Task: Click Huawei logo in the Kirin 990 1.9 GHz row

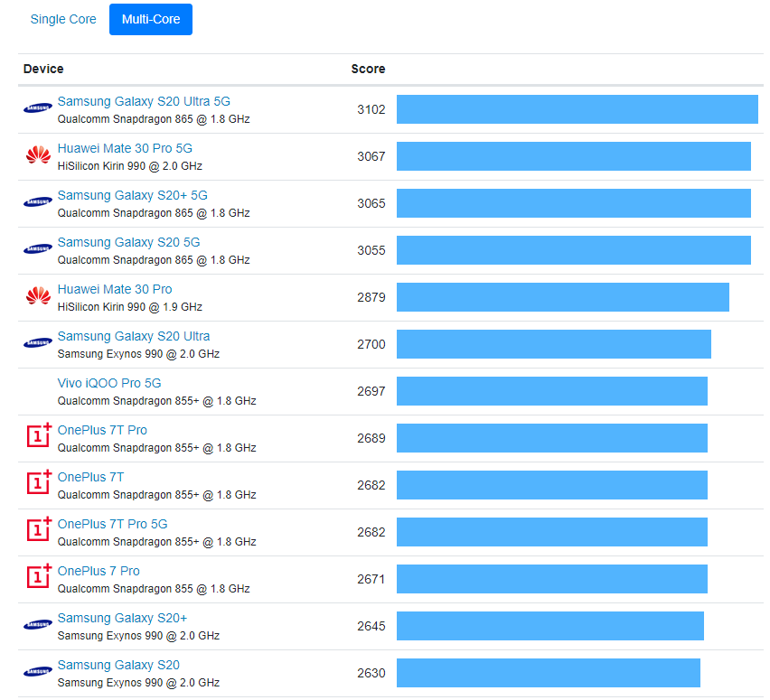Action: [38, 295]
